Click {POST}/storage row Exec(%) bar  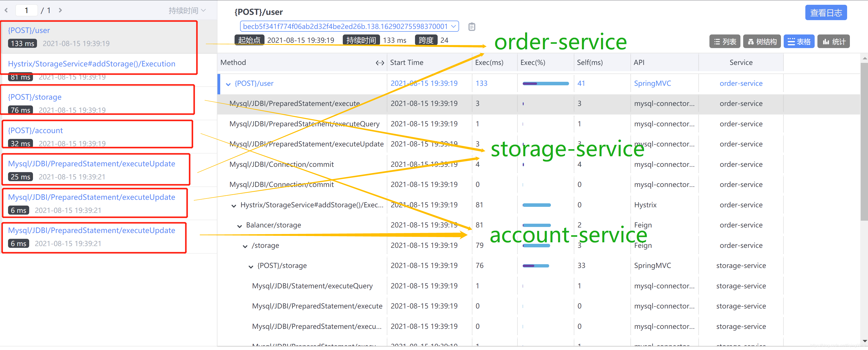536,266
